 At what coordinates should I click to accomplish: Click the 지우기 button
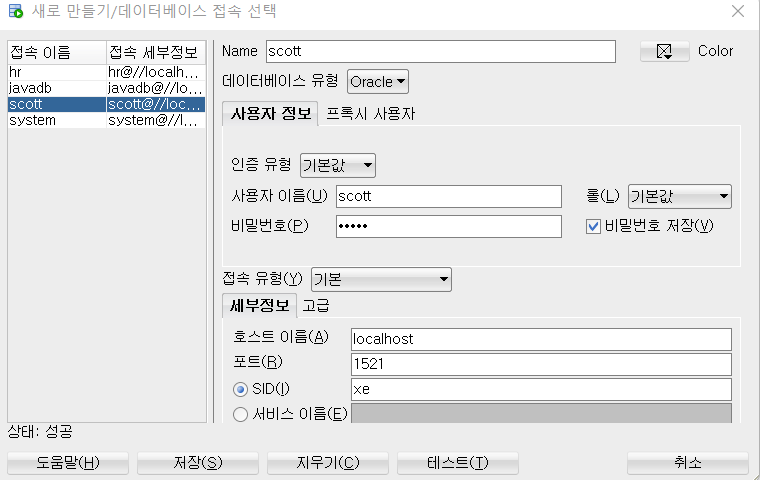coord(328,463)
